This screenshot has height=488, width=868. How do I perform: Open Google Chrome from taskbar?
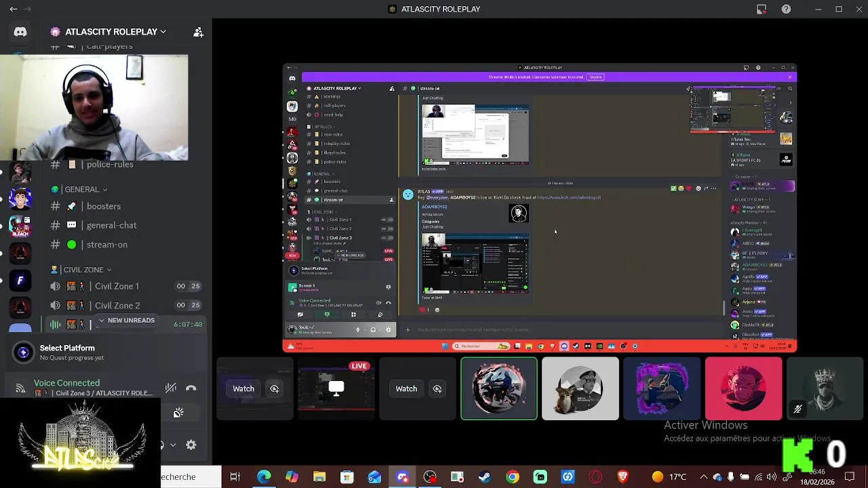click(513, 477)
